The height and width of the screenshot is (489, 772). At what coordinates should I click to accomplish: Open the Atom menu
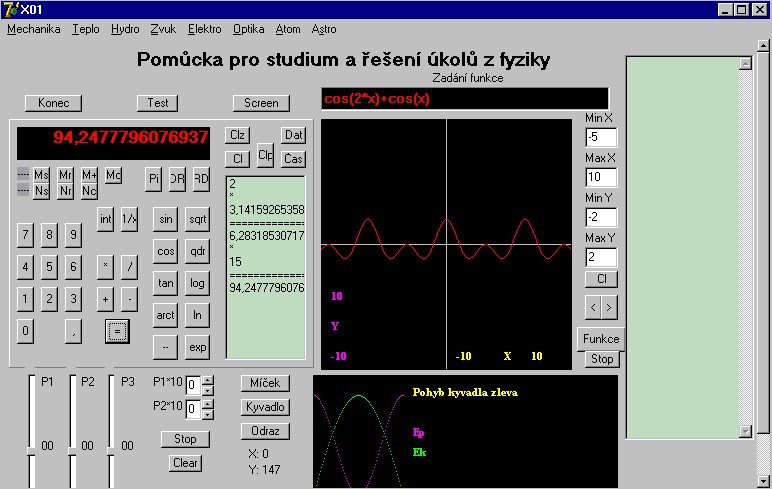pyautogui.click(x=288, y=29)
